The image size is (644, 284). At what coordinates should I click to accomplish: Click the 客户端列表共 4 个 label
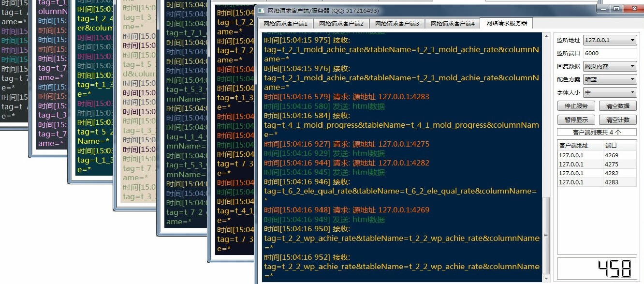click(597, 132)
